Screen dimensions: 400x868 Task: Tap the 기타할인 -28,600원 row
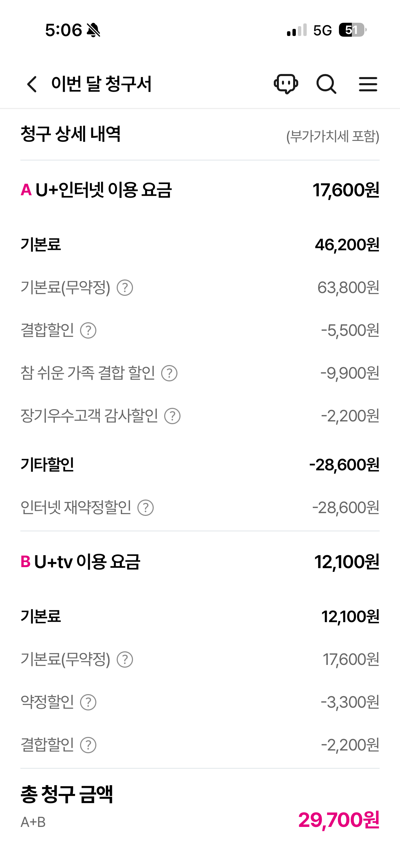pos(200,465)
